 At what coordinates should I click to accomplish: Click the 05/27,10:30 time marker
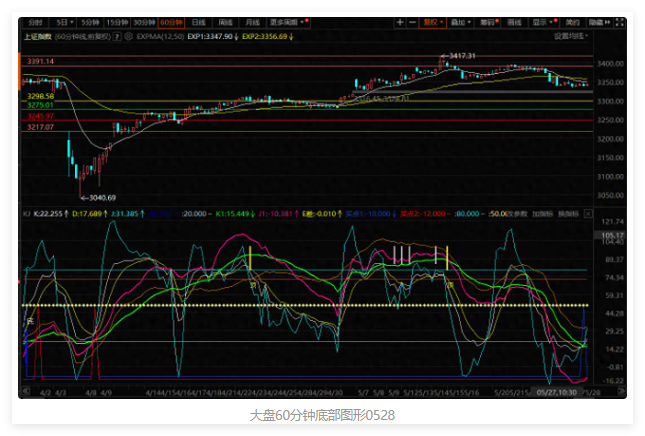click(557, 392)
